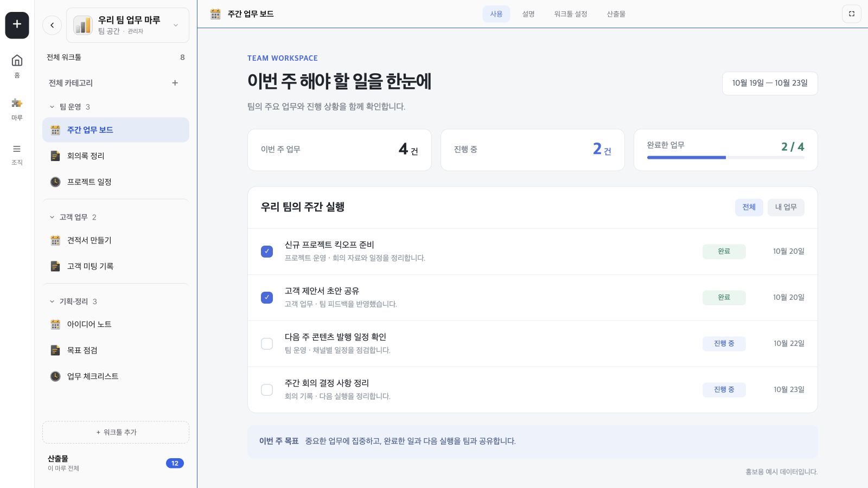Open the 이번 주 업무 4건 card
The width and height of the screenshot is (868, 488).
[340, 150]
